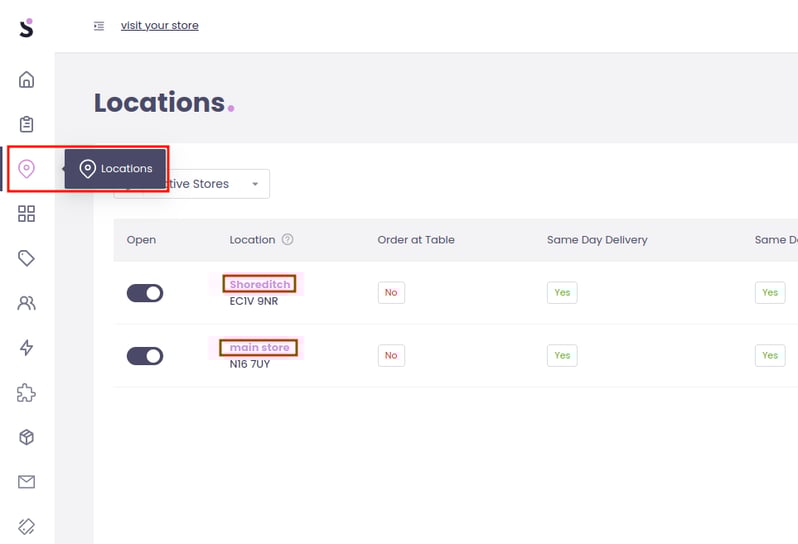Toggle the Shoreditch location open switch
This screenshot has width=798, height=544.
click(x=145, y=293)
